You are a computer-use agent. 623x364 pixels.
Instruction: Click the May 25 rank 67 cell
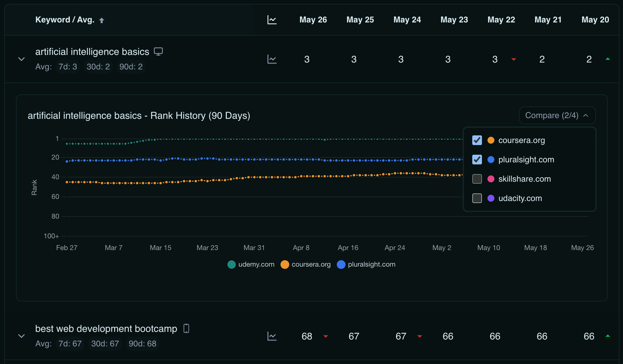click(354, 336)
